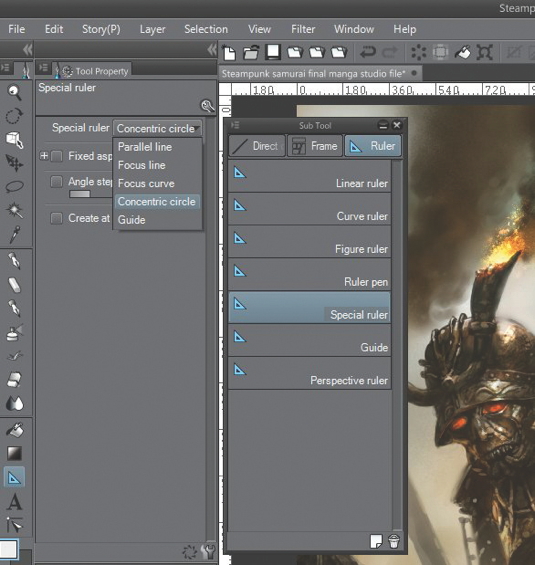Select the Eraser tool
The height and width of the screenshot is (565, 535).
[14, 380]
